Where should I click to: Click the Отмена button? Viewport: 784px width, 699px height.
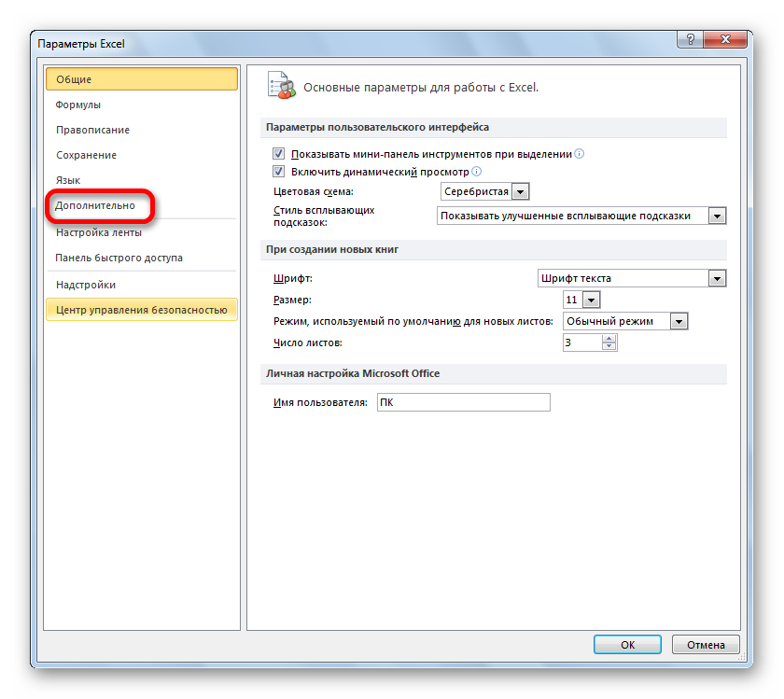(706, 645)
